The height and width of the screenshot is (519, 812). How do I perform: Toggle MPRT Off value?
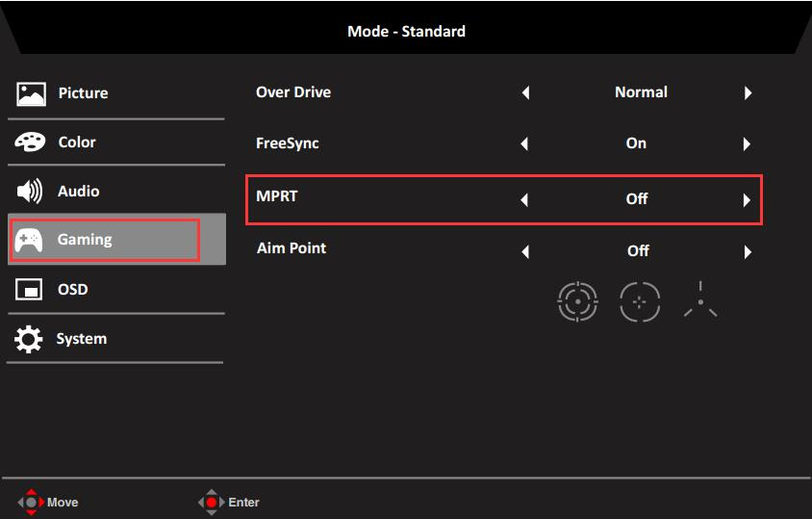637,199
